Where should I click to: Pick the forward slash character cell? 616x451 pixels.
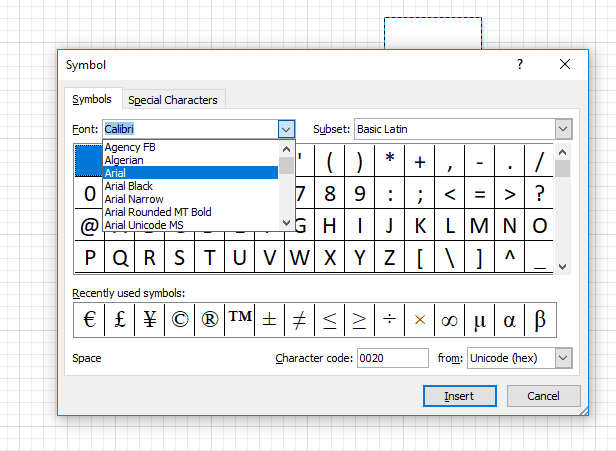click(x=539, y=161)
